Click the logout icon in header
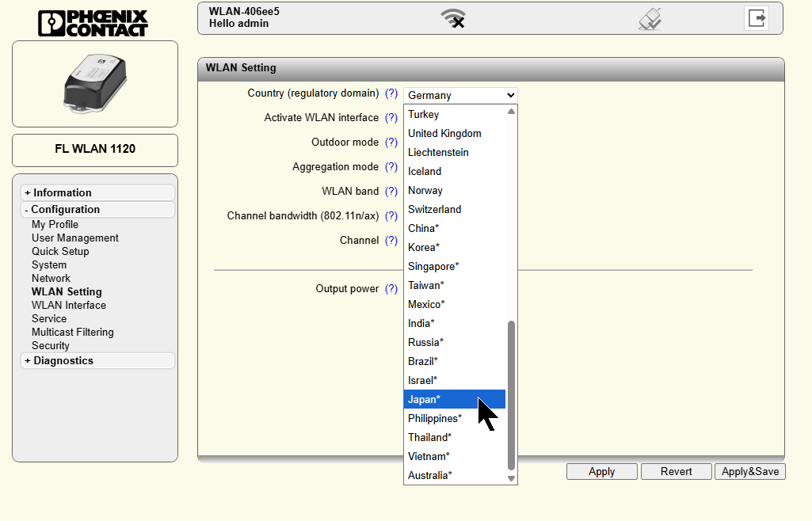 coord(757,18)
